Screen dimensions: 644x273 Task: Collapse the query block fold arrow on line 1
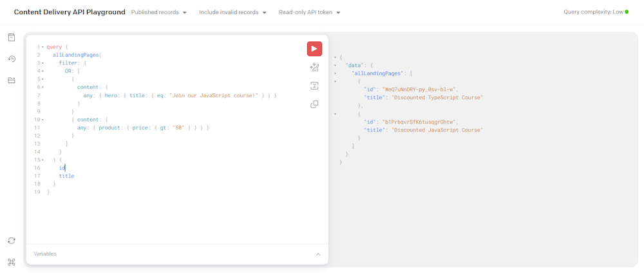pyautogui.click(x=43, y=47)
